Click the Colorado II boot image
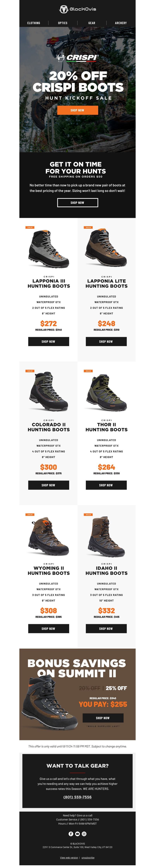This screenshot has width=155, height=868. click(x=48, y=391)
